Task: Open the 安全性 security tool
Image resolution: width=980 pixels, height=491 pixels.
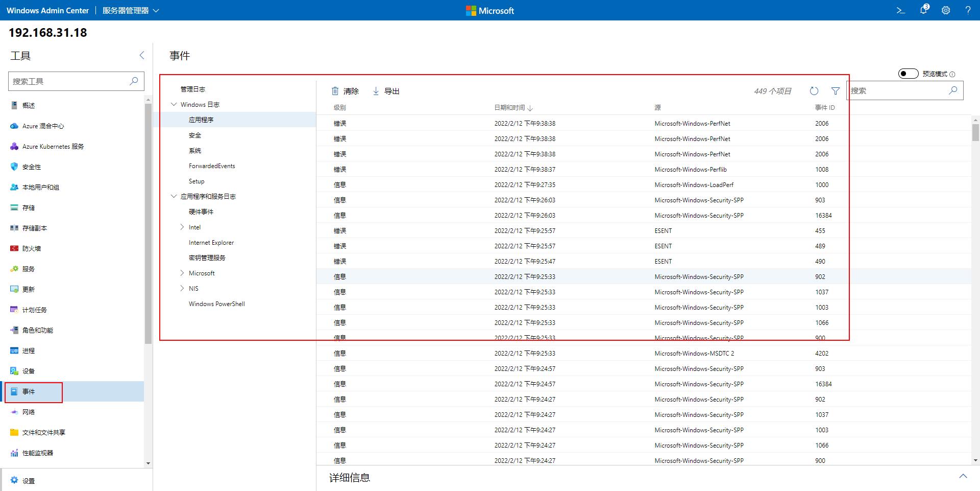Action: point(72,167)
